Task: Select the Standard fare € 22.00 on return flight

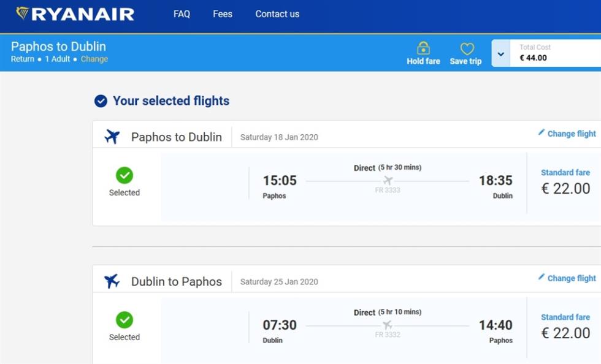Action: (565, 327)
